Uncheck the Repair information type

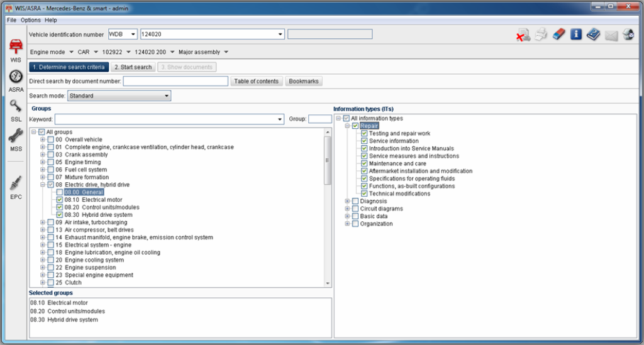pyautogui.click(x=355, y=126)
